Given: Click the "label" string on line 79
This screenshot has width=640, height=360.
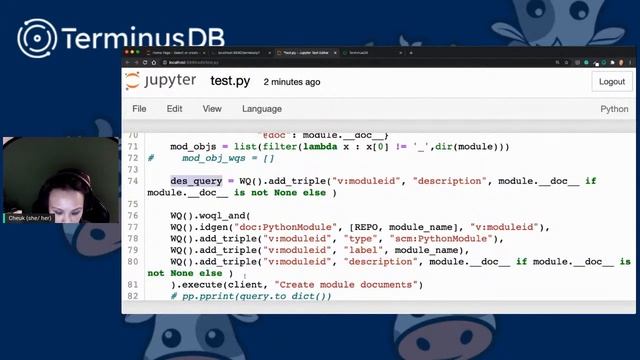Looking at the screenshot, I should [363, 250].
